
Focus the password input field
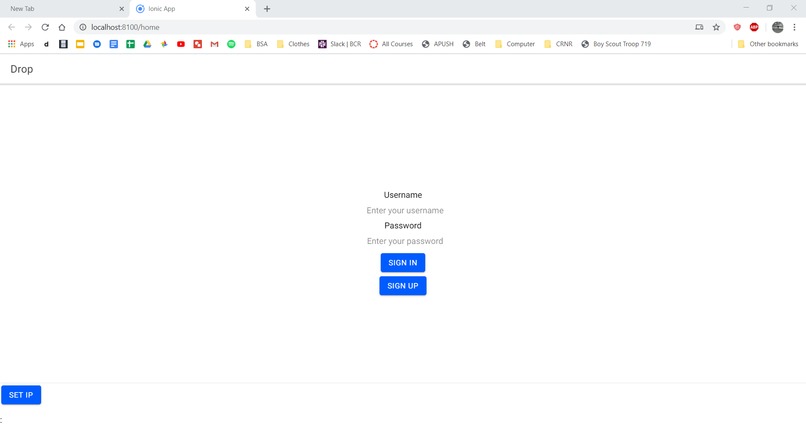(405, 241)
